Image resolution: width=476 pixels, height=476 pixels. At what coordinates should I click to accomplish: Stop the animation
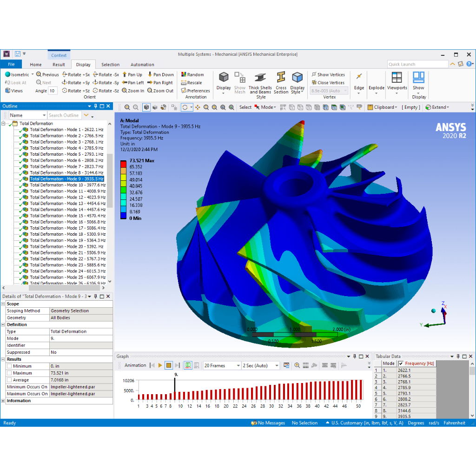click(x=169, y=365)
